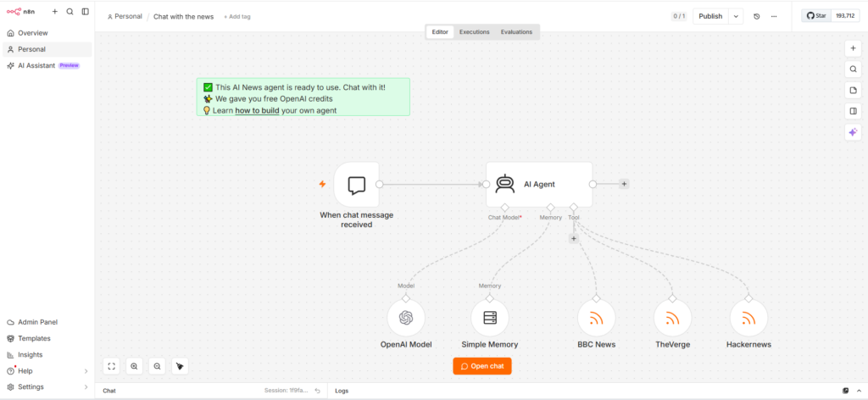Add a tag to the workflow
Viewport: 868px width, 400px height.
tap(237, 17)
